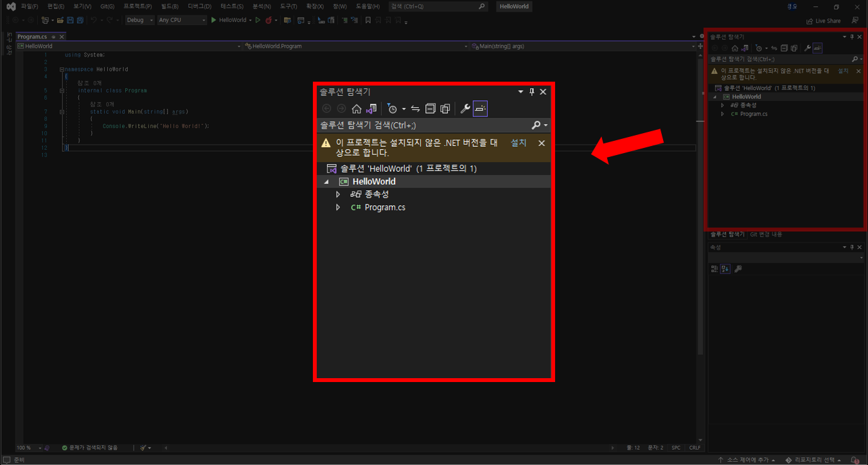Click the Save icon in the main toolbar
The height and width of the screenshot is (465, 868).
(x=71, y=20)
